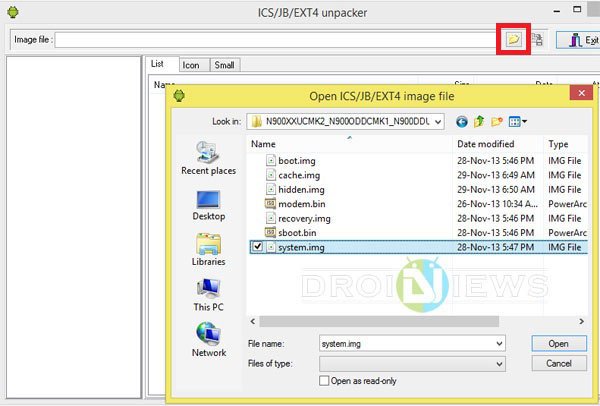
Task: Click the Cancel button
Action: (559, 364)
